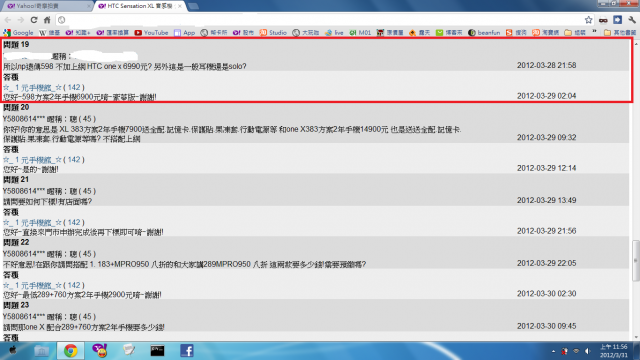
Task: Click timestamp 2012-03-29 22:05
Action: tap(547, 263)
